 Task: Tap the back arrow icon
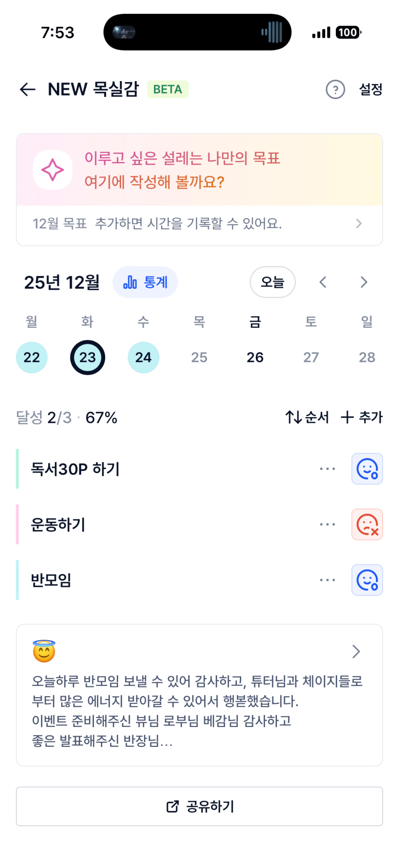pos(28,89)
